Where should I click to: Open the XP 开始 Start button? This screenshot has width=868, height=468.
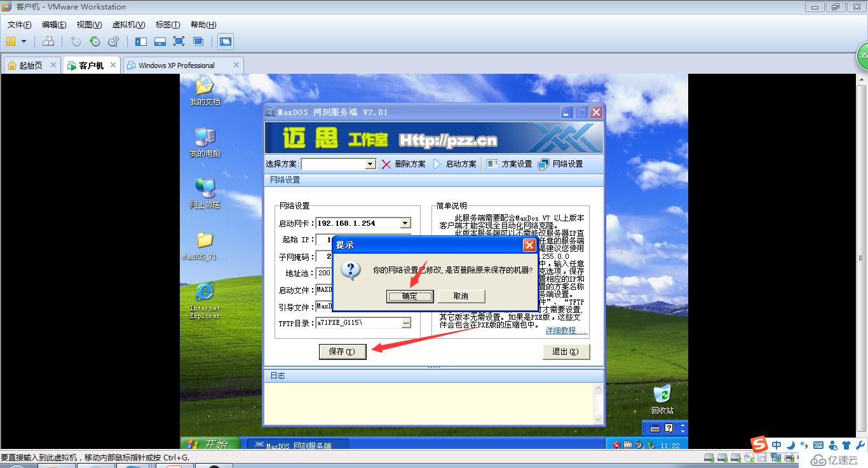pos(210,444)
